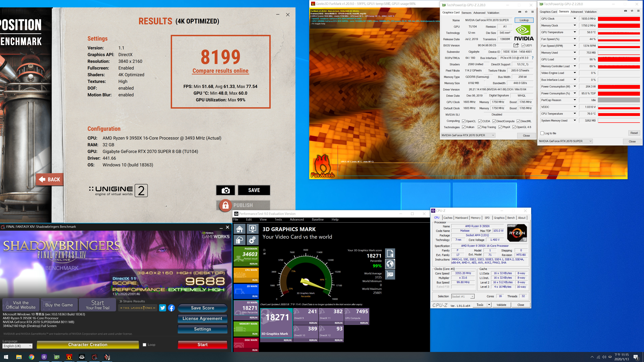
Task: Toggle UEFI checkbox in GPU-Z
Action: [523, 45]
